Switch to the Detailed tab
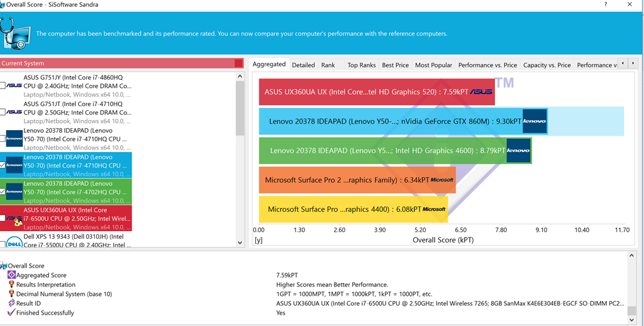Image resolution: width=644 pixels, height=326 pixels. point(303,65)
